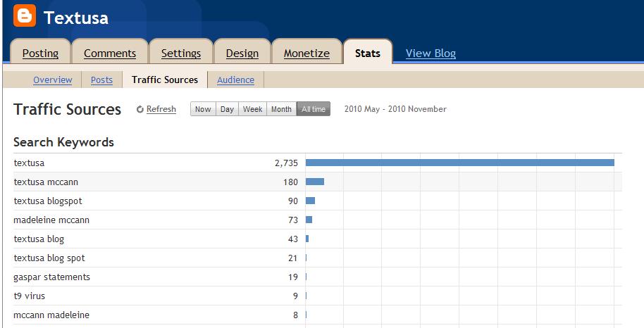The height and width of the screenshot is (328, 644).
Task: Click the date range 2010 May - 2010 November
Action: point(395,109)
